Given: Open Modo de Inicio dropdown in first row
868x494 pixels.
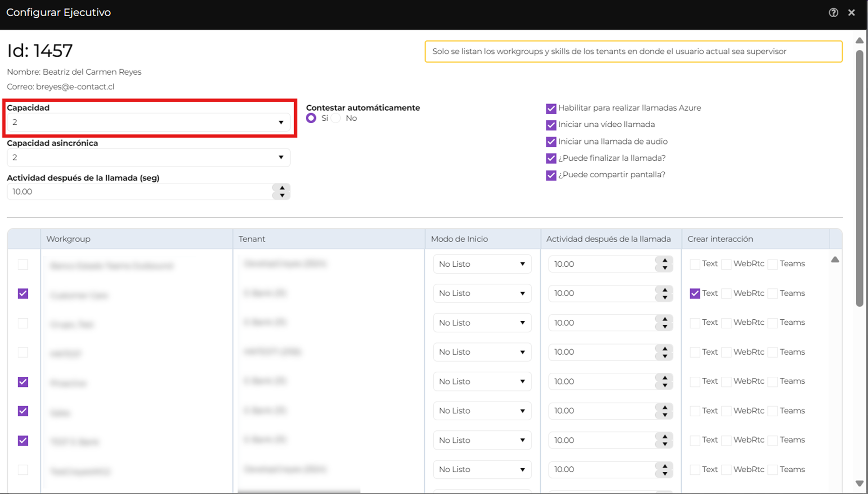Looking at the screenshot, I should point(482,264).
